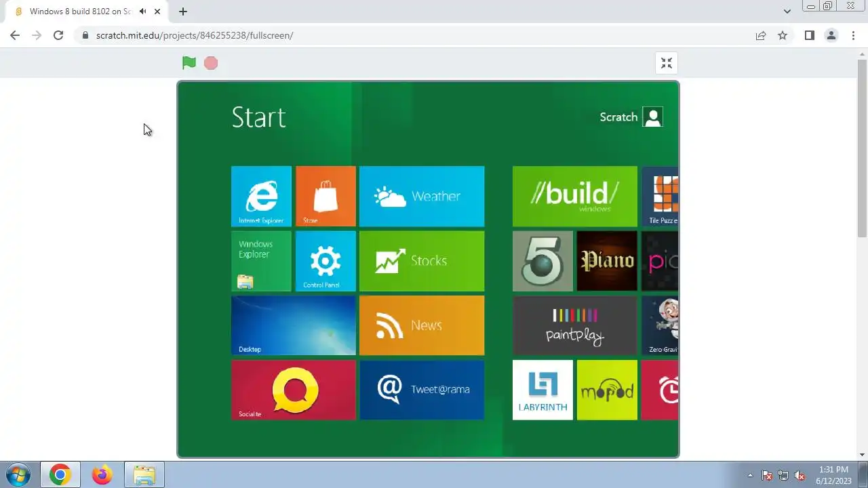868x488 pixels.
Task: Click the Start heading text
Action: click(258, 117)
